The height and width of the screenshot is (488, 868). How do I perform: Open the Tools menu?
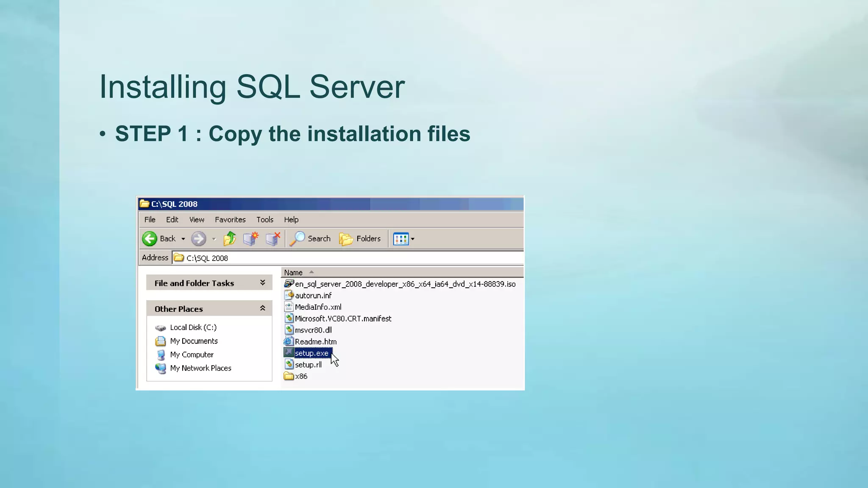click(x=265, y=219)
